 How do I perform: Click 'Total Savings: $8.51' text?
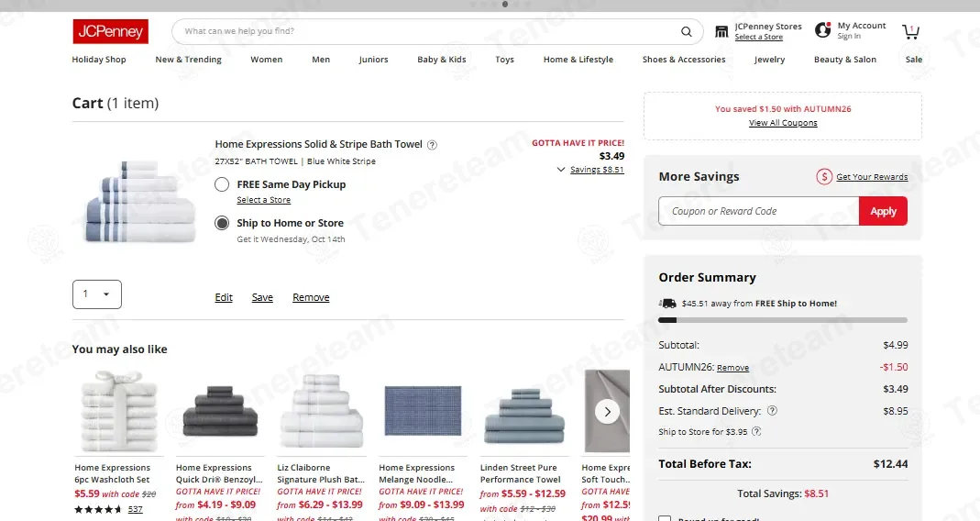pyautogui.click(x=783, y=493)
